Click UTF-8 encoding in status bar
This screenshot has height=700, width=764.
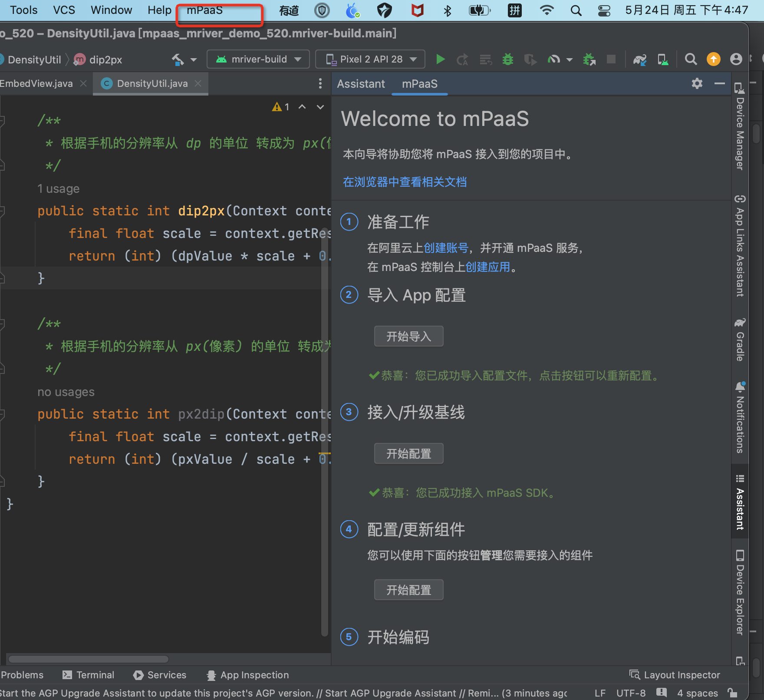tap(631, 693)
